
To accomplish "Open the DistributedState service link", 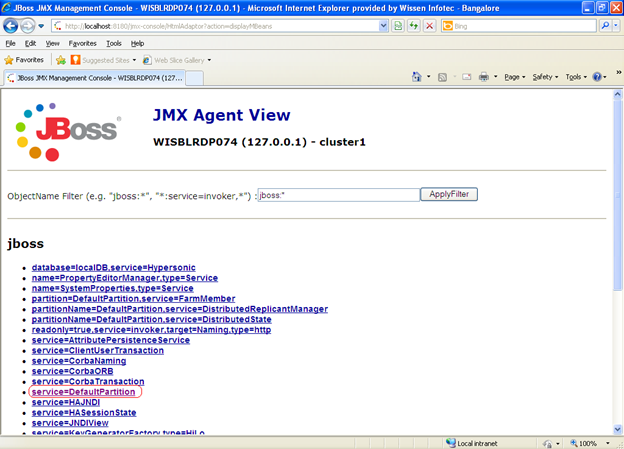I will coord(152,319).
